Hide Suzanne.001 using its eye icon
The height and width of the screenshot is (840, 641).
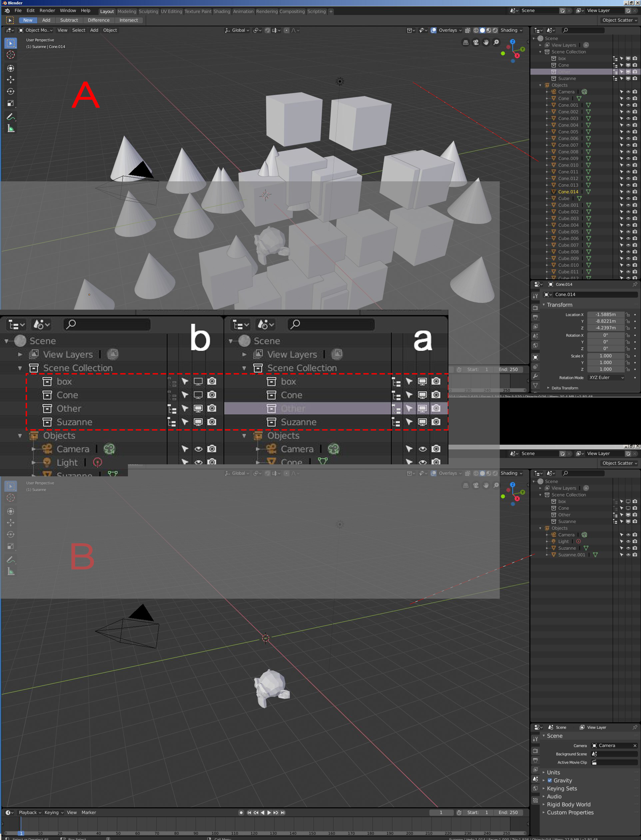[628, 555]
